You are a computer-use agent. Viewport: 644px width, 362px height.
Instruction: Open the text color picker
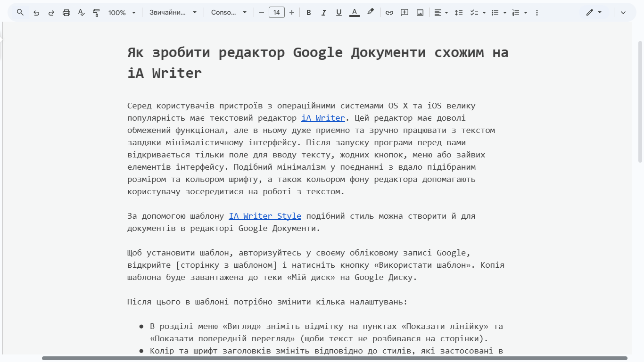(355, 13)
